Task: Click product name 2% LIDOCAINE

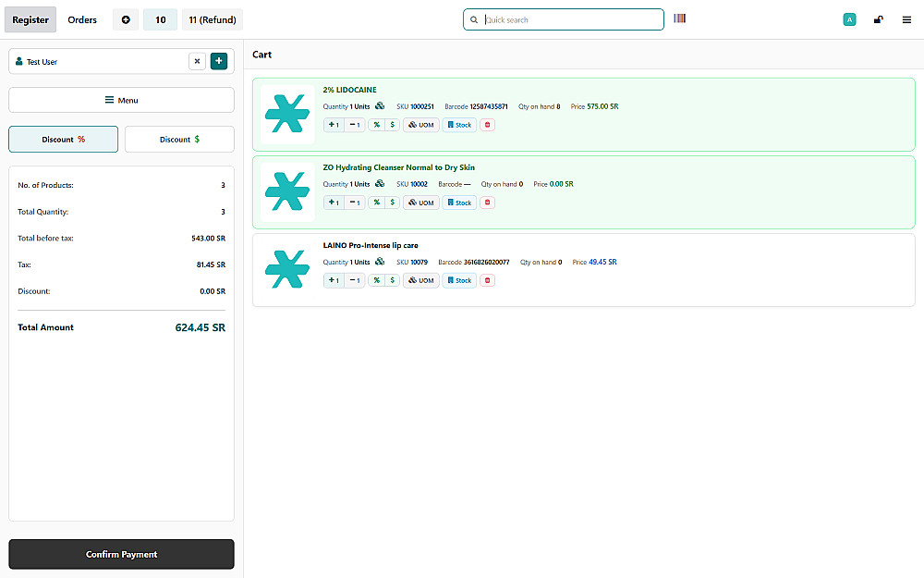Action: pyautogui.click(x=349, y=91)
